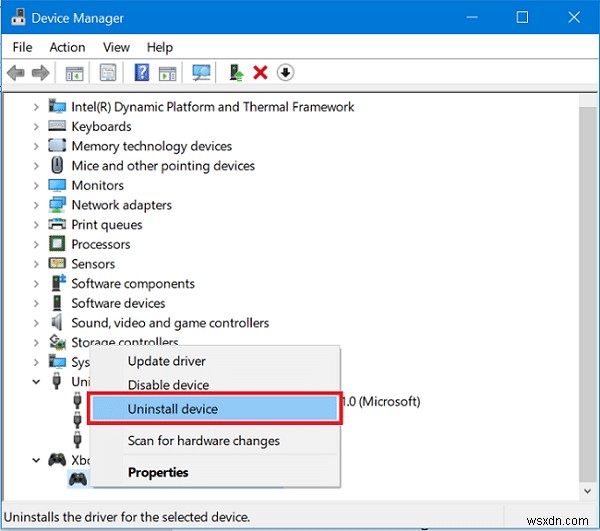
Task: Select the Software components tree item
Action: (133, 284)
